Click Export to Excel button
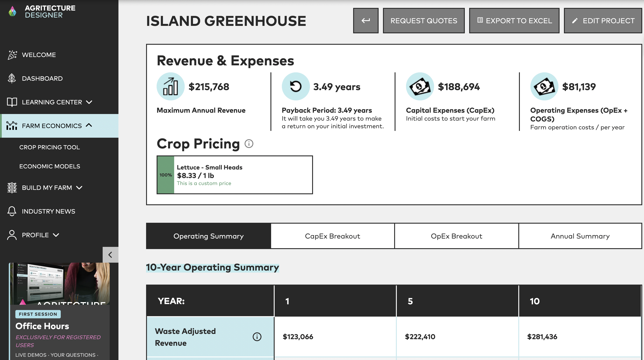 pos(514,20)
